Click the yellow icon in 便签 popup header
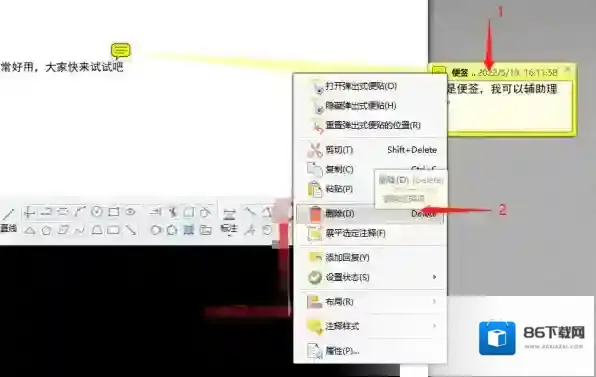This screenshot has width=596, height=377. click(x=439, y=71)
